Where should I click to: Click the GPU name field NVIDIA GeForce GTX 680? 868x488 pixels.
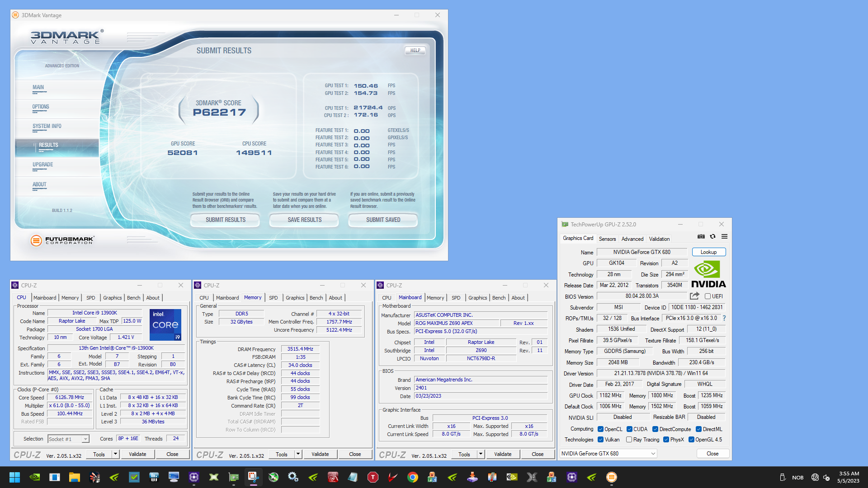pyautogui.click(x=642, y=252)
